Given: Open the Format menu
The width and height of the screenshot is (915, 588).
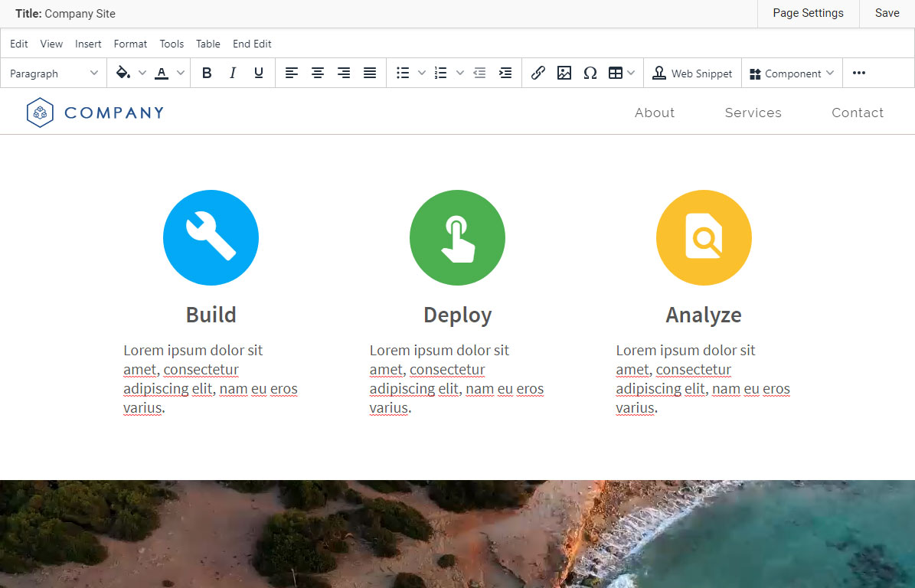Looking at the screenshot, I should [x=130, y=44].
